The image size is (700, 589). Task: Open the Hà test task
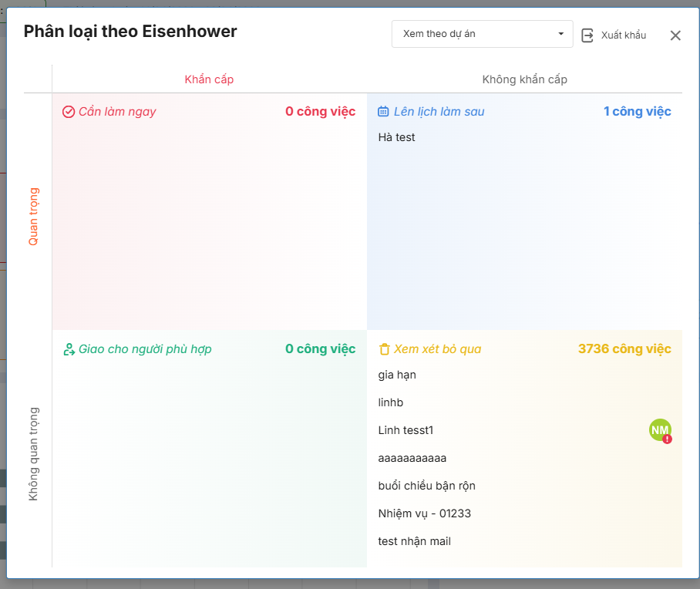pos(397,137)
